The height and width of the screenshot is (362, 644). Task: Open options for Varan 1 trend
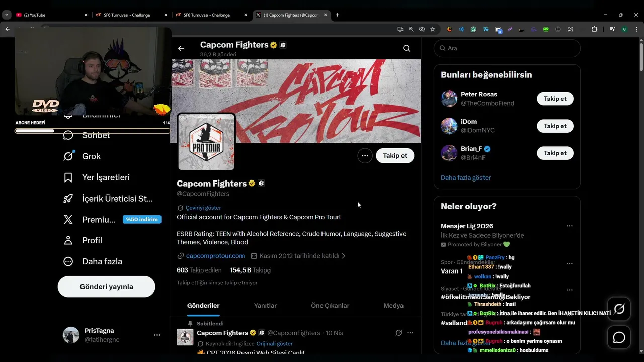tap(569, 263)
